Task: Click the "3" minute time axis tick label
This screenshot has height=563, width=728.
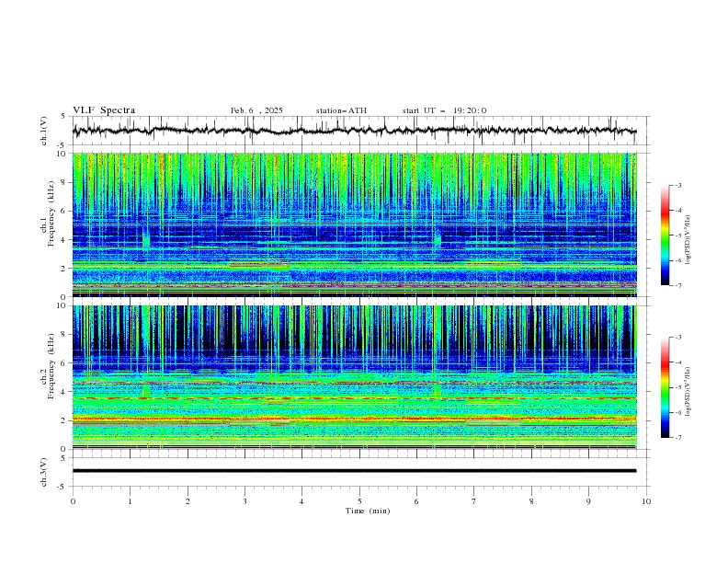Action: [x=245, y=501]
